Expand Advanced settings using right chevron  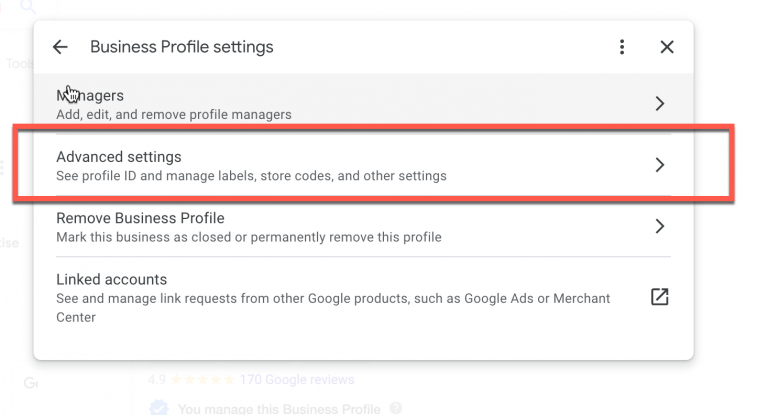click(659, 165)
